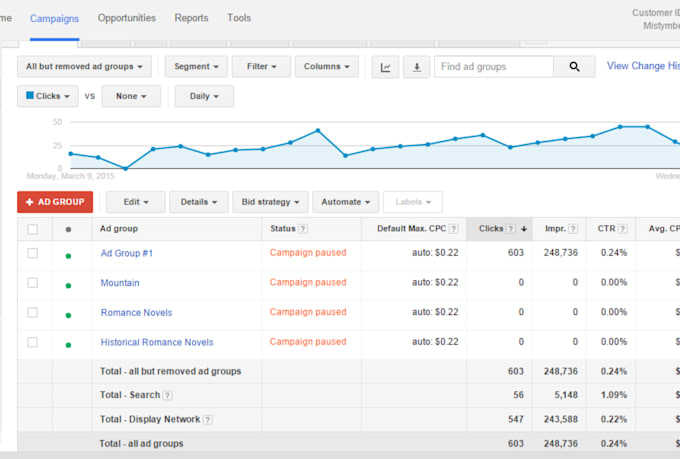Open All but removed ad groups dropdown

point(85,67)
